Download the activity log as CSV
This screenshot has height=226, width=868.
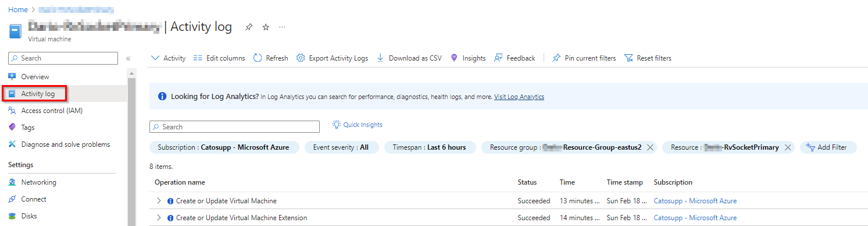(x=409, y=58)
